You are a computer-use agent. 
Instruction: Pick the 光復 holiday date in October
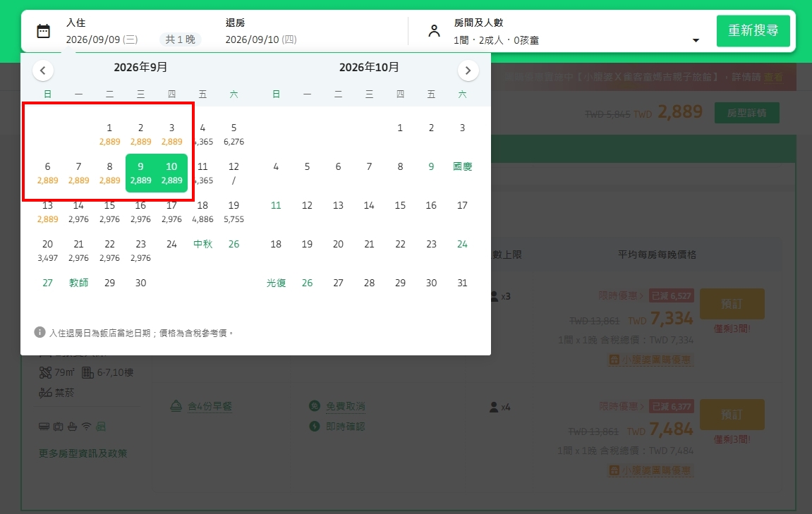click(276, 283)
